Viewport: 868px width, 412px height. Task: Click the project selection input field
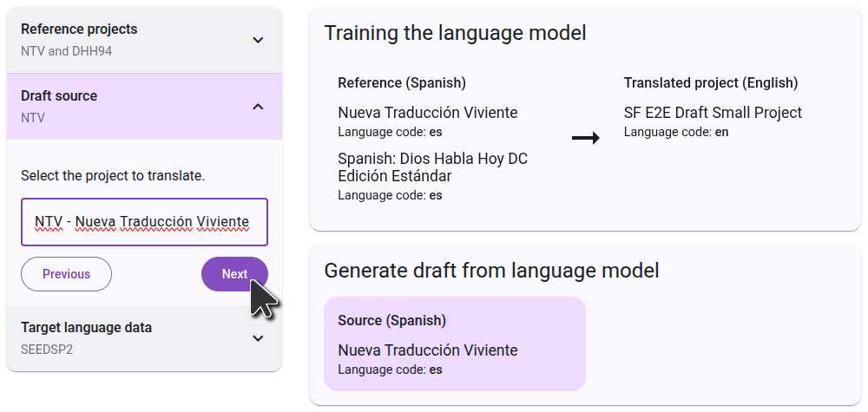pos(144,222)
